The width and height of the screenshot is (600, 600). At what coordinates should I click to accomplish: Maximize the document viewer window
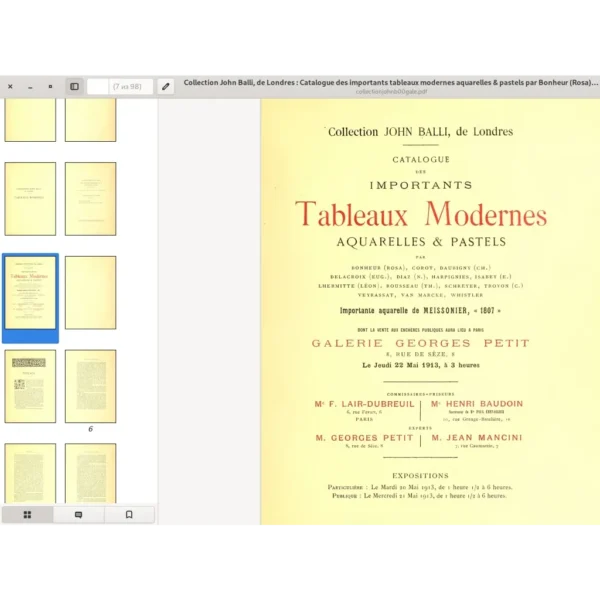pos(50,87)
